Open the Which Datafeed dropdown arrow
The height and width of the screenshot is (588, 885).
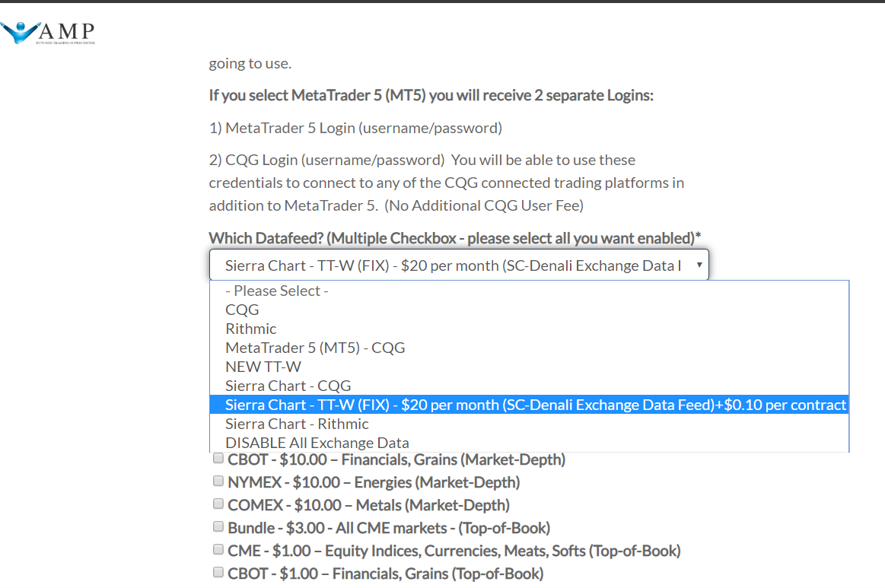pos(699,265)
